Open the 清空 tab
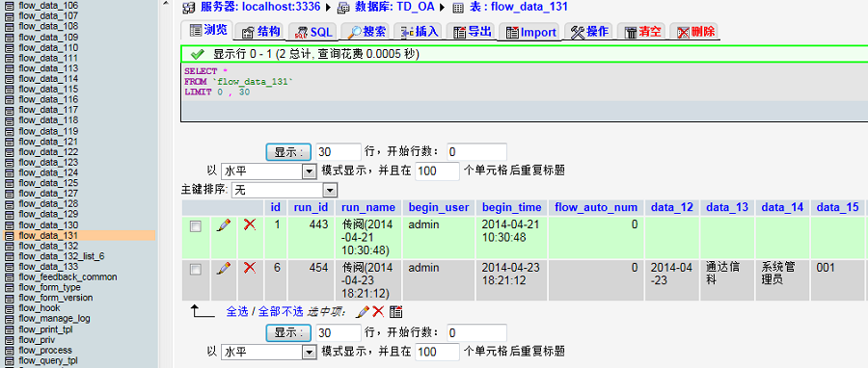 642,32
